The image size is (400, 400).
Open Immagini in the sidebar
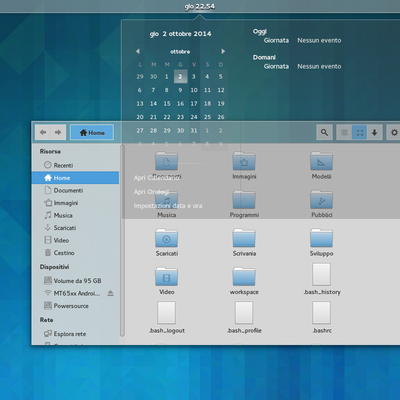(75, 203)
